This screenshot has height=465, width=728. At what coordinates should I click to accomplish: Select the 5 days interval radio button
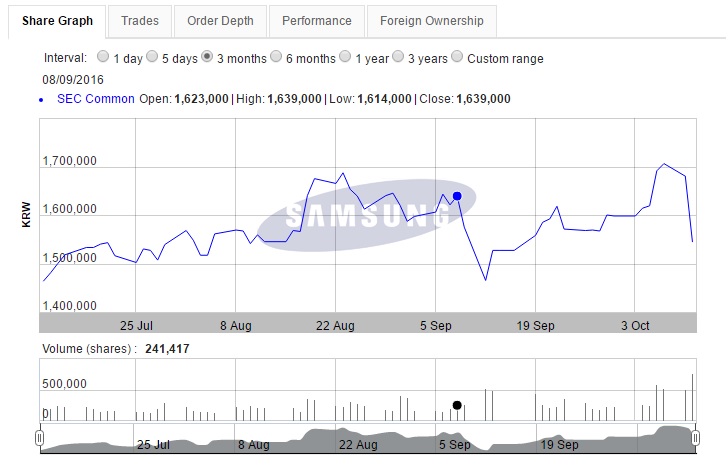pos(152,57)
